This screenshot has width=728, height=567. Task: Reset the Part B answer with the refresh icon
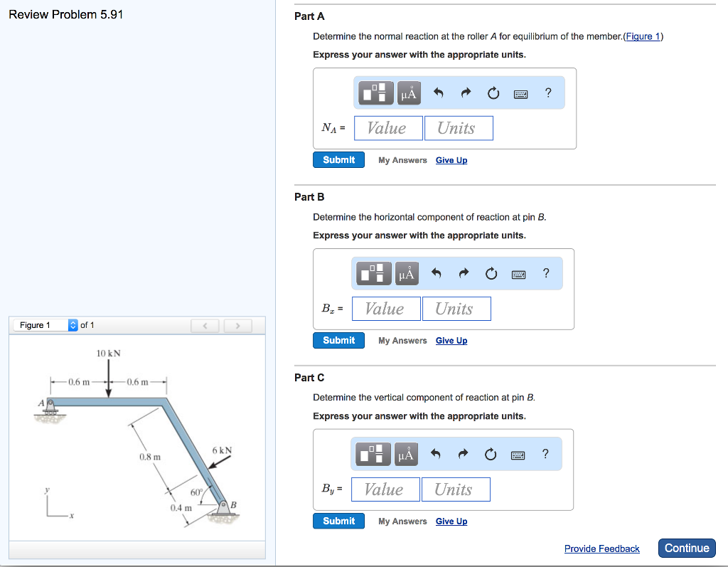click(x=491, y=273)
